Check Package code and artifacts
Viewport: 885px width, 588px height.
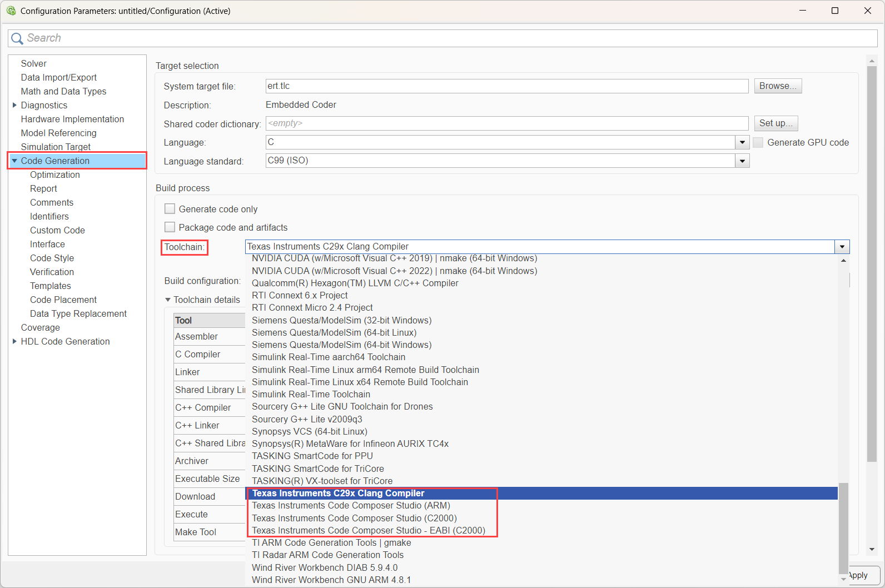170,227
